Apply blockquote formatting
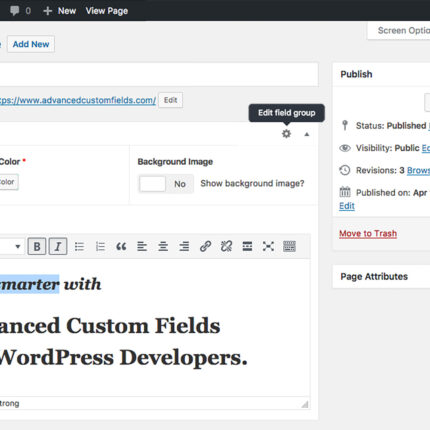Screen dimensions: 430x430 (121, 246)
